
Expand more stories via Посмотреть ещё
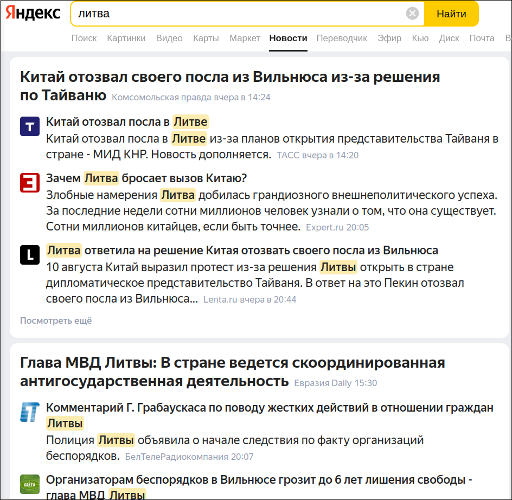tap(56, 321)
